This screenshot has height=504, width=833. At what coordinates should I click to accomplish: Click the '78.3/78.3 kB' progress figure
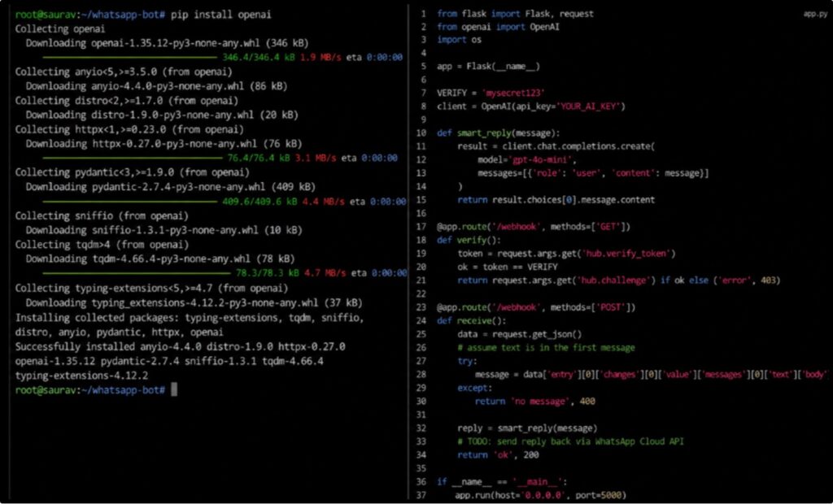(x=268, y=273)
